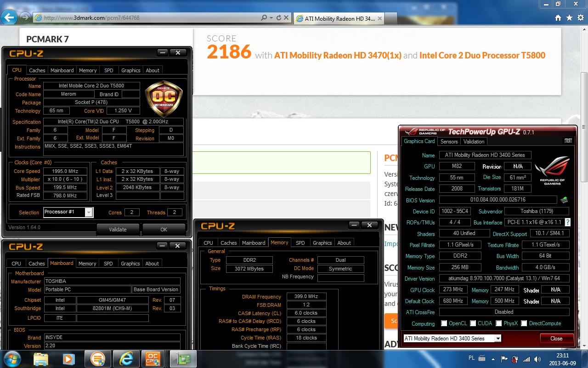Image resolution: width=588 pixels, height=368 pixels.
Task: Switch to Sensors tab in GPU-Z
Action: pos(449,142)
